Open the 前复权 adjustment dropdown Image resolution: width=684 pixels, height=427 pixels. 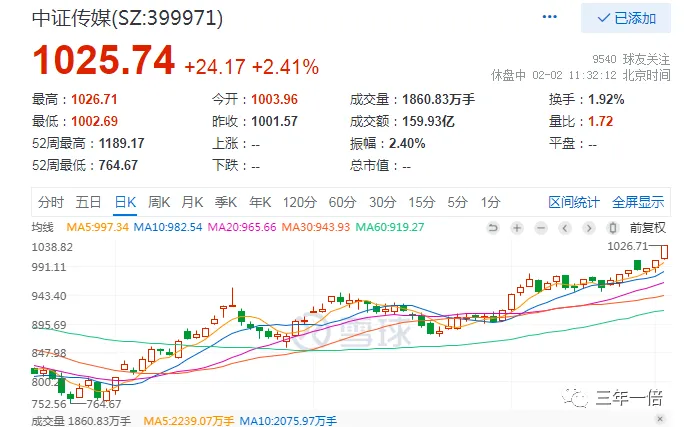coord(647,228)
